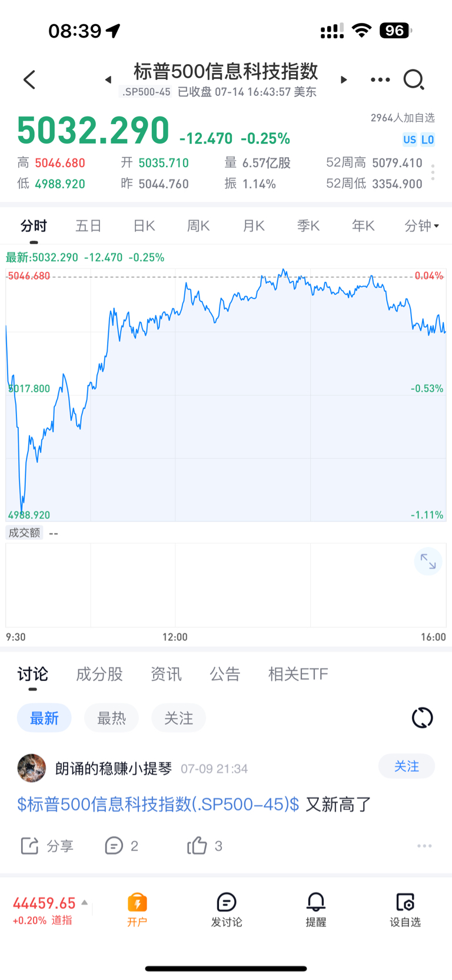Screen dimensions: 452x980
Task: Tap the back arrow icon
Action: click(30, 79)
